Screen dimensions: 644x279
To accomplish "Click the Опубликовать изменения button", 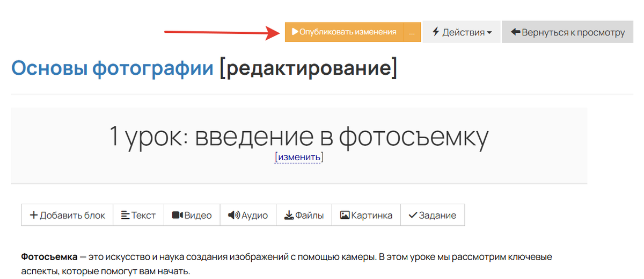I will (x=343, y=32).
